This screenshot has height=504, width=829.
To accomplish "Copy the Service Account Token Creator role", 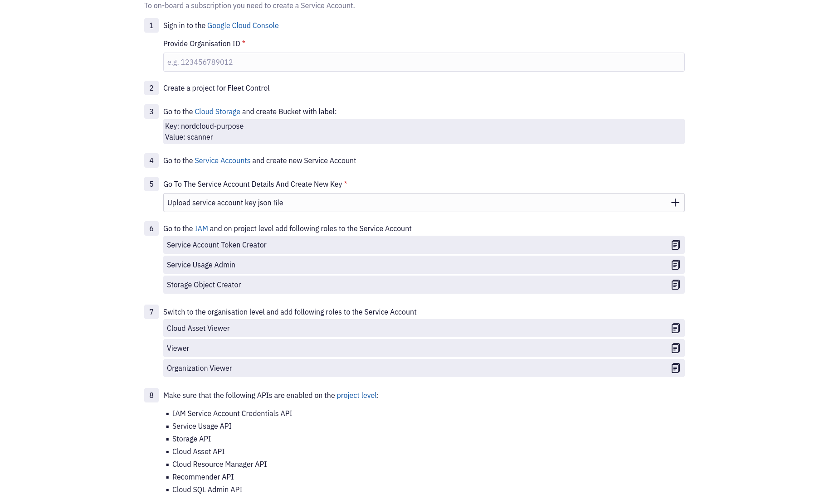I will (x=675, y=245).
